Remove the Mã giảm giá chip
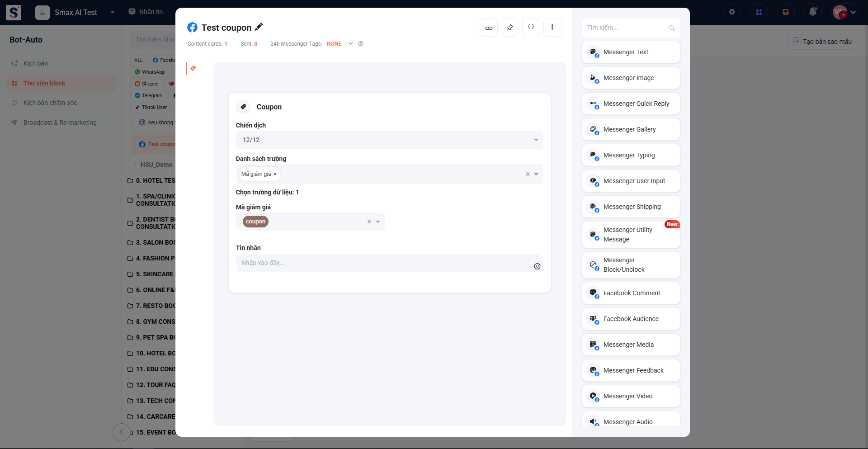This screenshot has width=868, height=449. (275, 174)
